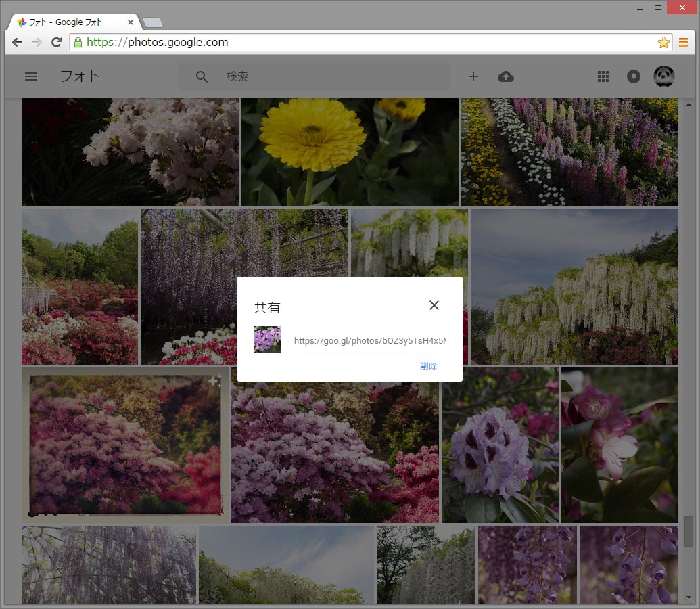
Task: Open the purple rhododendron close-up photo
Action: [500, 445]
